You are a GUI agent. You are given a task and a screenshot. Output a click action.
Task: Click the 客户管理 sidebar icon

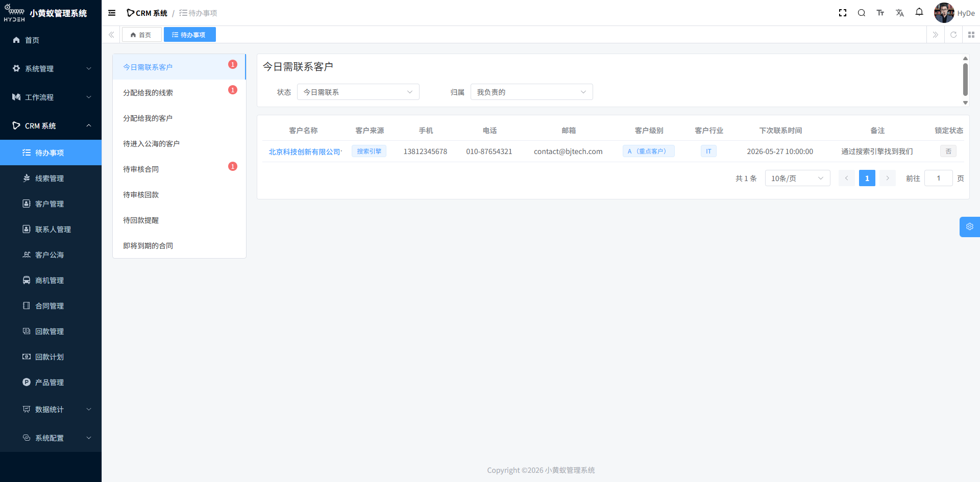coord(27,204)
